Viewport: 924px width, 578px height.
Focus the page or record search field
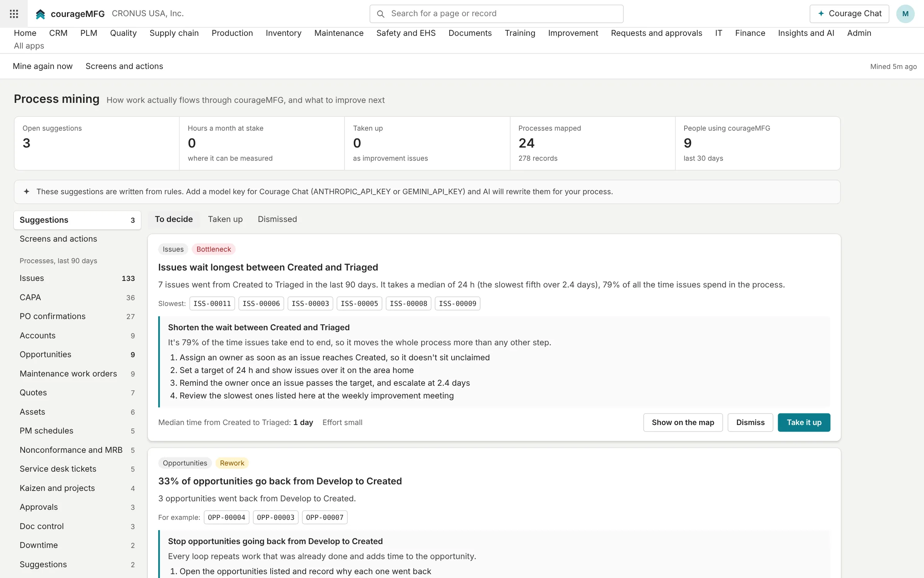point(496,14)
